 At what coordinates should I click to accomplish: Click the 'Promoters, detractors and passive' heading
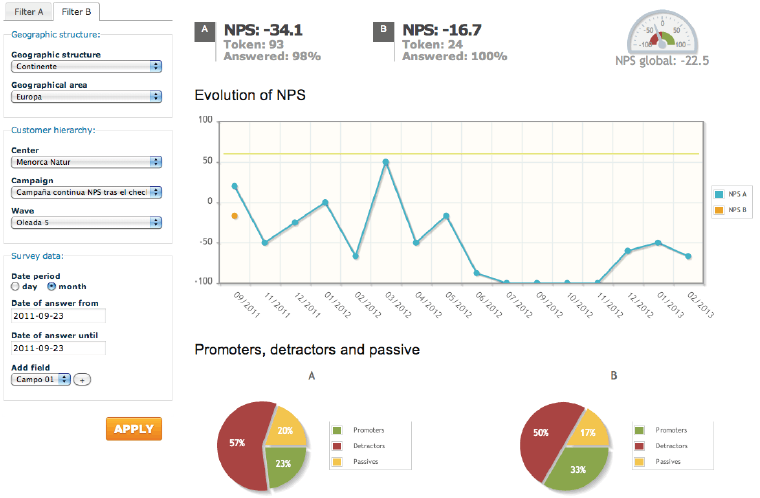click(x=307, y=350)
